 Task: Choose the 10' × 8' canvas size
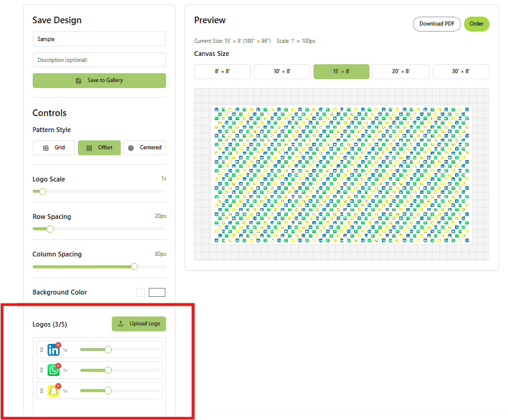(282, 71)
